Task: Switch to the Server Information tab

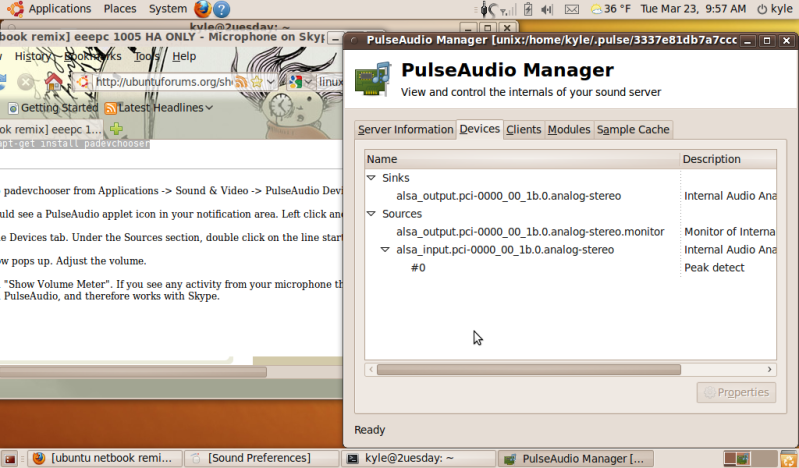Action: tap(405, 130)
